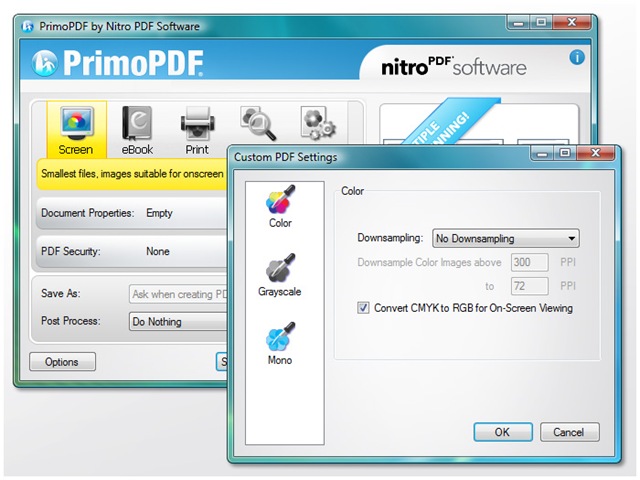The image size is (640, 480).
Task: Click the 'Downsample Color Images above' label
Action: point(429,262)
